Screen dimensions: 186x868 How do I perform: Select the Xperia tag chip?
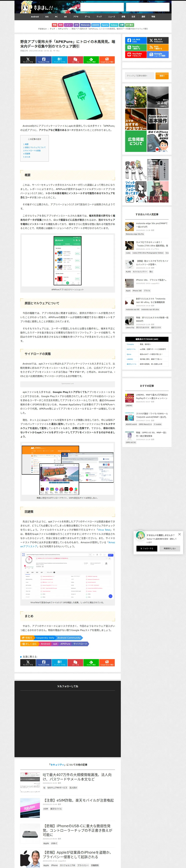[x=105, y=25]
